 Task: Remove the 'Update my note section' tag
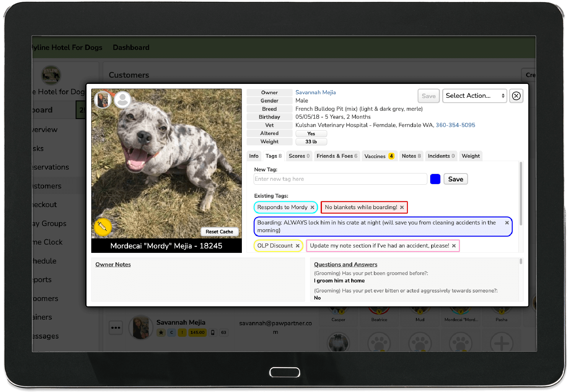coord(454,246)
